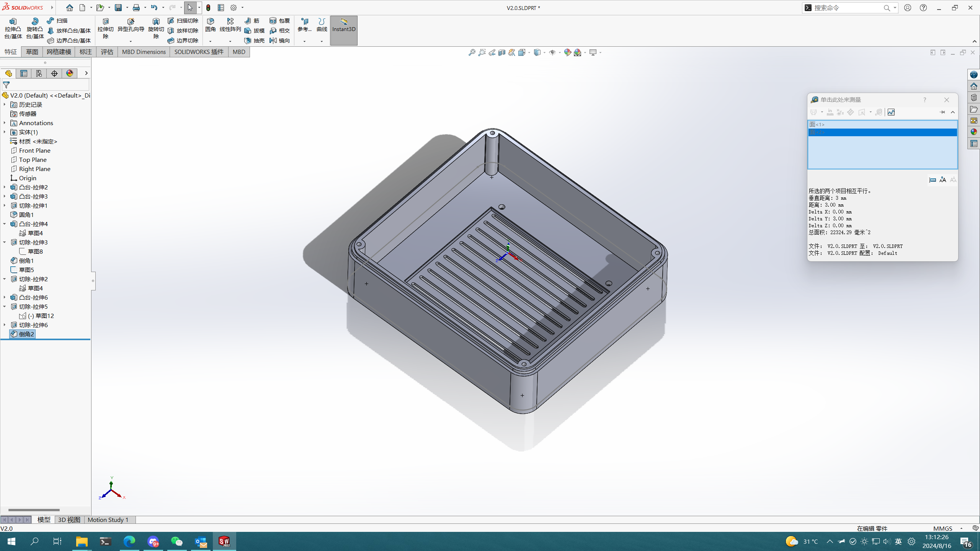Click the Shell (抽壳) feature tool
This screenshot has height=551, width=980.
click(x=255, y=41)
